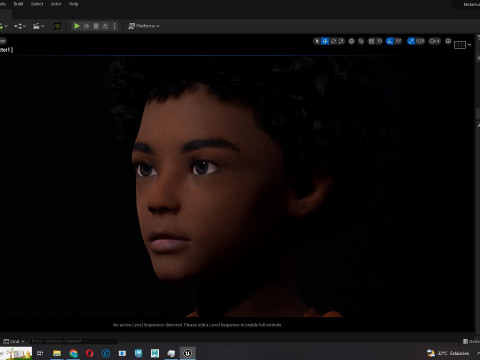480x360 pixels.
Task: Launch Google Chrome from taskbar
Action: click(73, 353)
